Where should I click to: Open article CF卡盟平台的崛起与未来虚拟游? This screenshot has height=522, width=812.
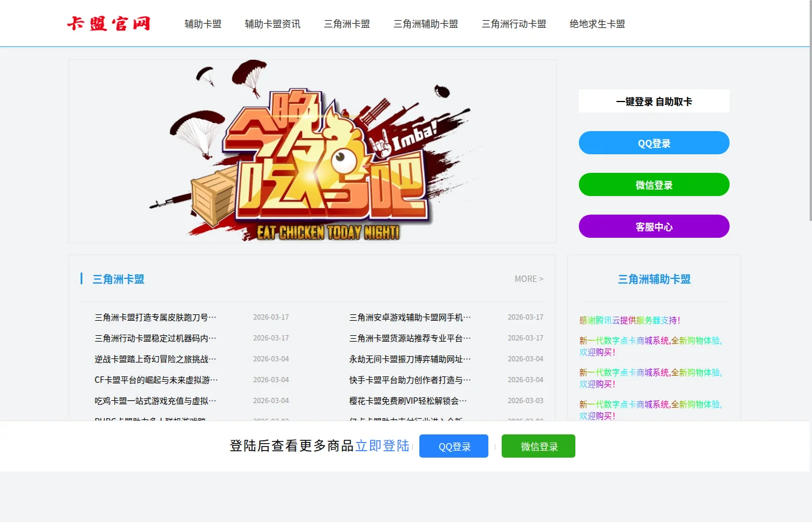pos(156,380)
